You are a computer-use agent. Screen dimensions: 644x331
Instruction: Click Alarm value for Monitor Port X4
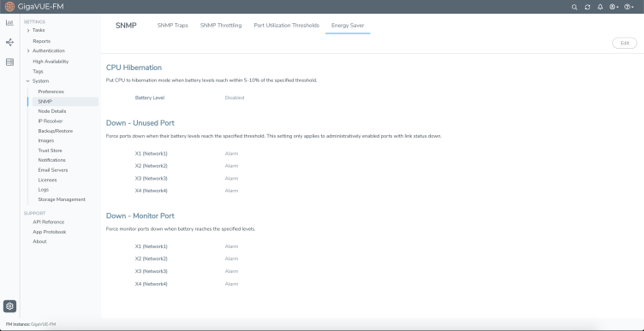pos(231,284)
